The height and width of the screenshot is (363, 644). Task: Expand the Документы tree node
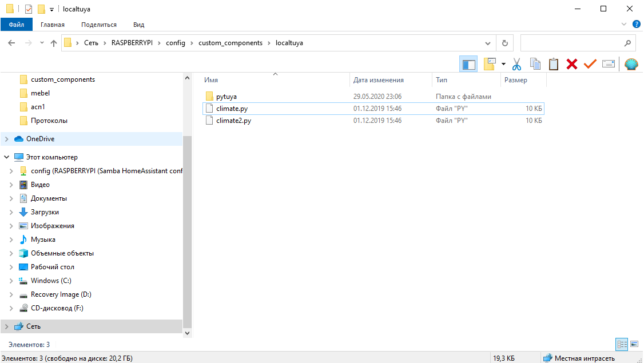pos(11,198)
